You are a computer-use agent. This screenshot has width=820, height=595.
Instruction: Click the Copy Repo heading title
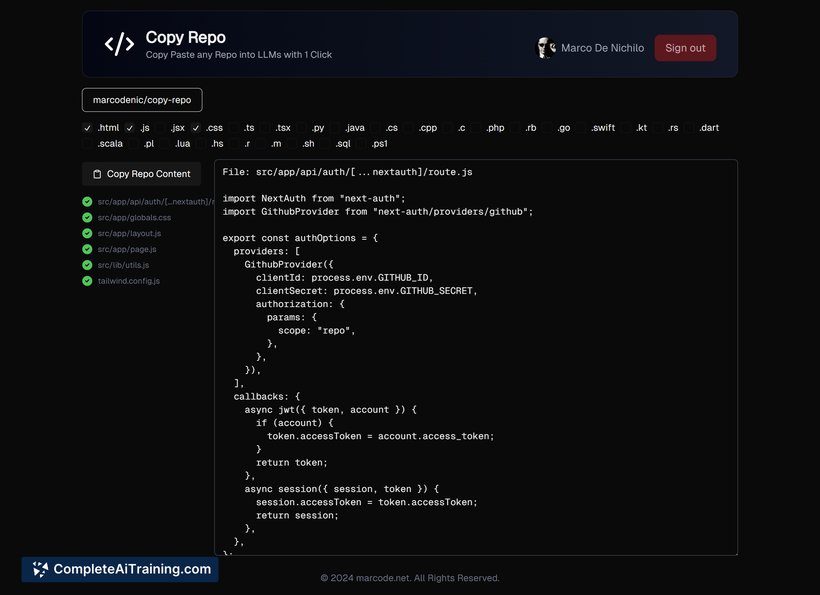click(x=186, y=38)
